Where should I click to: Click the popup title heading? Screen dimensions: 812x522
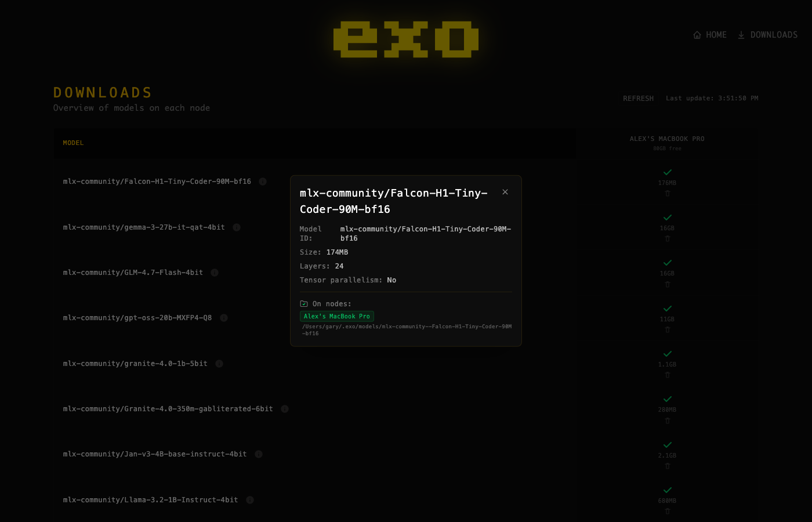394,201
